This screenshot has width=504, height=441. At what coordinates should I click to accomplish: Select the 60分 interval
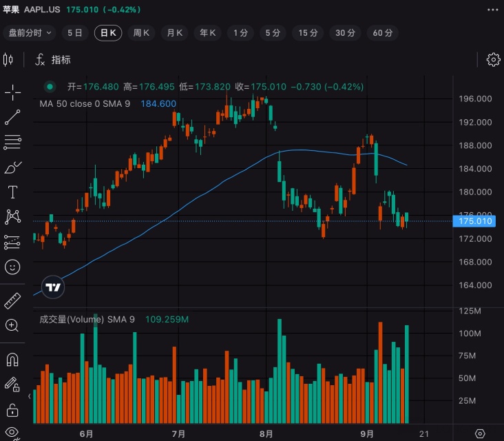coord(383,33)
